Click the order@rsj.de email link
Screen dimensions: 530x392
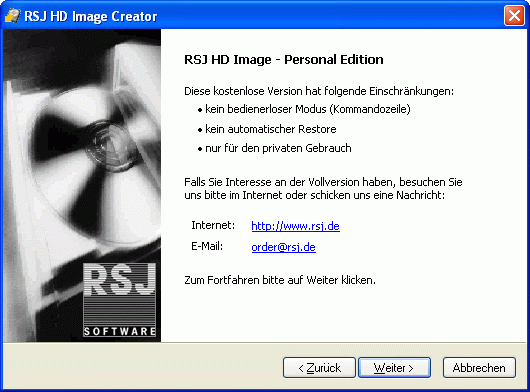[284, 247]
